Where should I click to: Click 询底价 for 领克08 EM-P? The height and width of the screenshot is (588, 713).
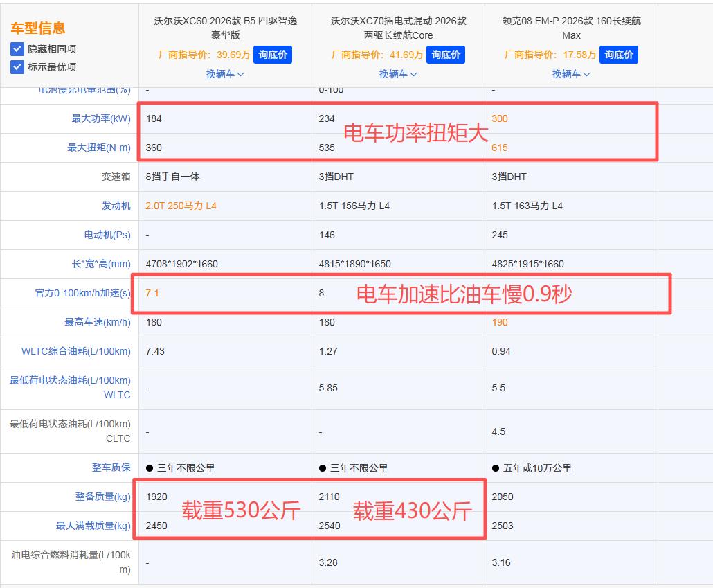tap(619, 55)
